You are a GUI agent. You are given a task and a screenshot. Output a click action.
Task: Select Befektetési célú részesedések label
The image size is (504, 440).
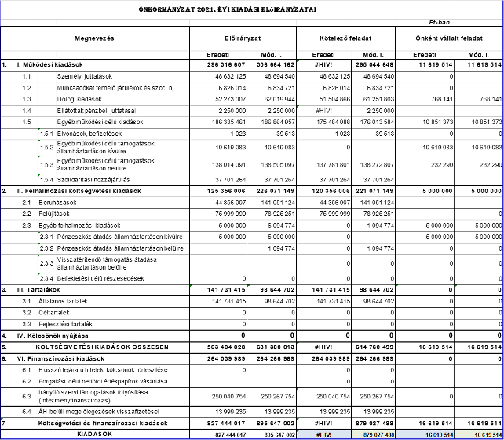click(x=100, y=278)
